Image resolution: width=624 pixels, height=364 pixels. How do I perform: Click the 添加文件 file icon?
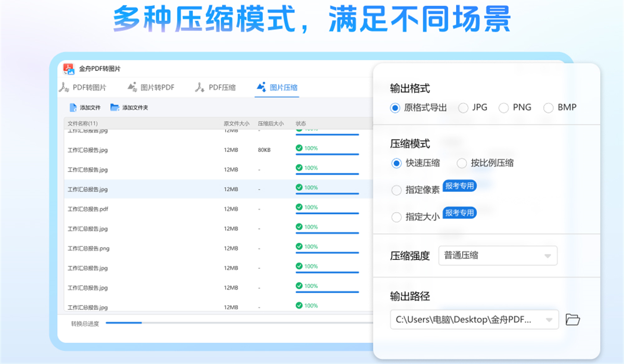click(73, 108)
